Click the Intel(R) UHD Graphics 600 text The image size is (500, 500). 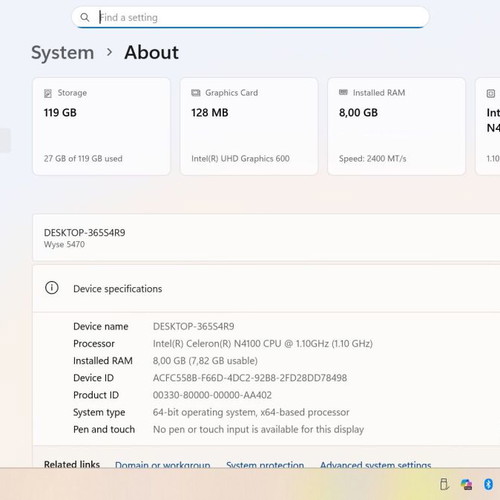tap(240, 159)
